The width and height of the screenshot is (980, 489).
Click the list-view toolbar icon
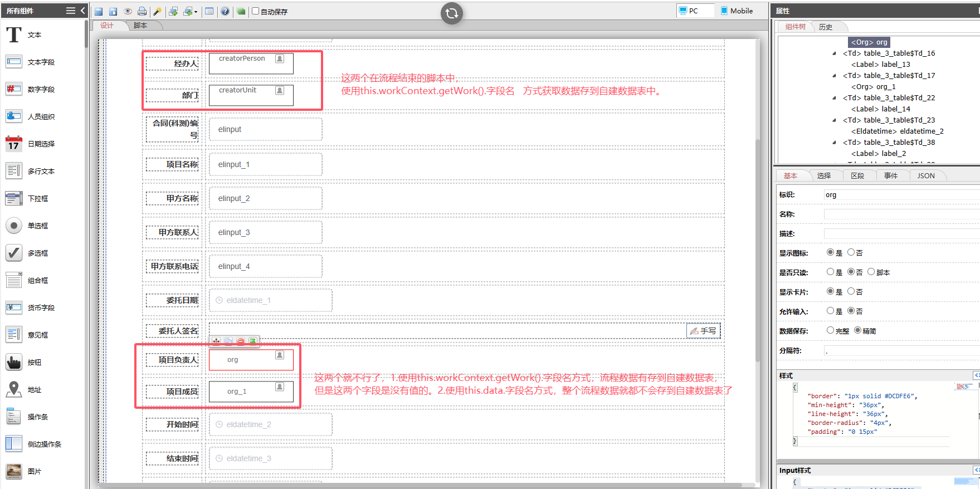coord(209,11)
